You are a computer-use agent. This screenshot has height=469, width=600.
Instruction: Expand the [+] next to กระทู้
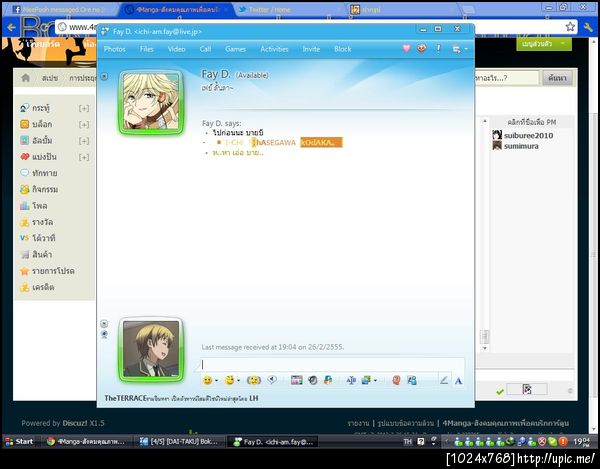(84, 108)
